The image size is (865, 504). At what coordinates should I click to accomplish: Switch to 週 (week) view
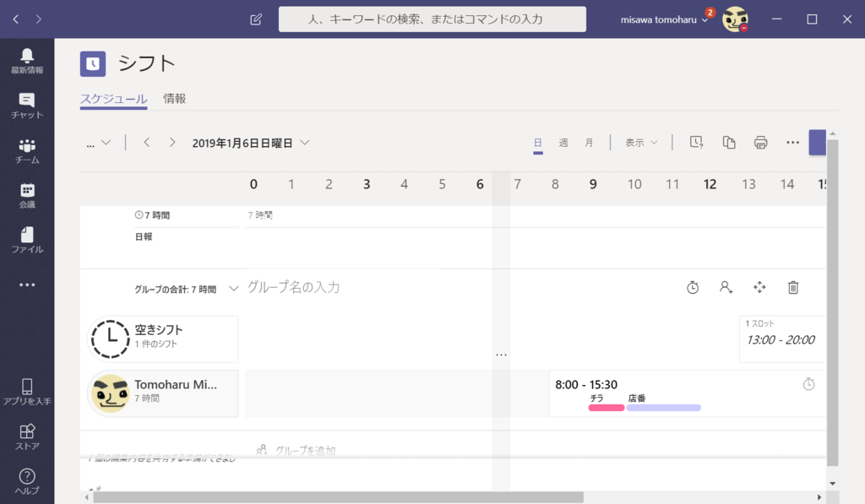tap(563, 143)
